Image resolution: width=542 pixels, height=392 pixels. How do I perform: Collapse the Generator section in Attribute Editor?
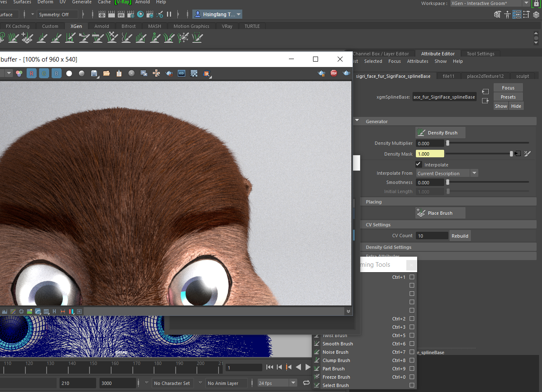[357, 121]
